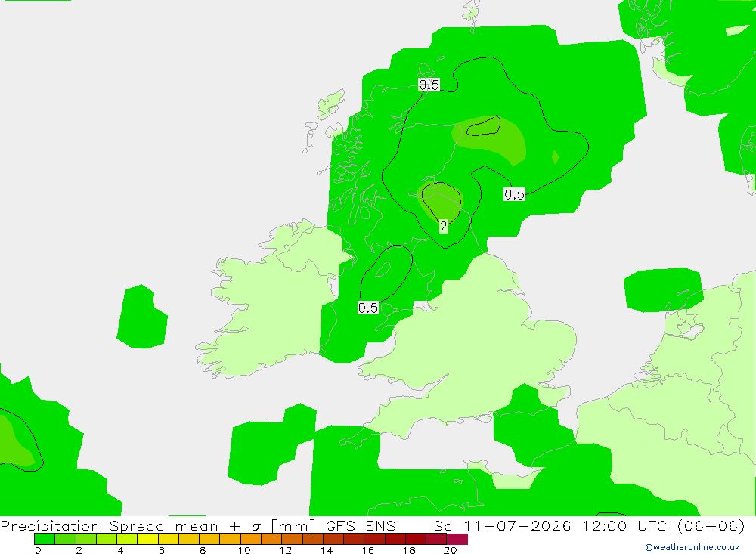Click the bright green 0–1 legend swatch
This screenshot has width=756, height=554.
point(45,539)
